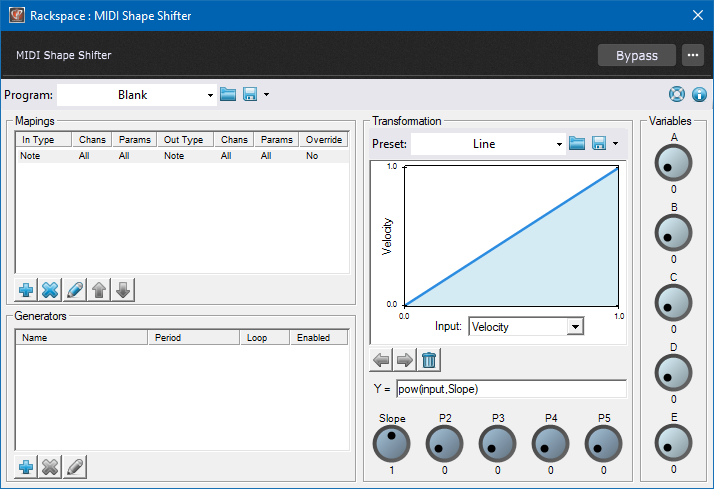Screen dimensions: 714x489
Task: Click the generators Name column header
Action: tap(82, 337)
